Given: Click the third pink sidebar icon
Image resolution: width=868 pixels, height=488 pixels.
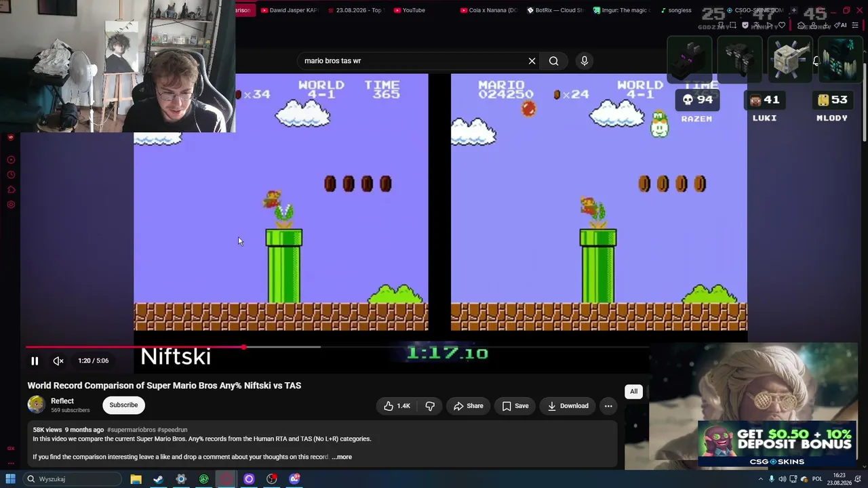Looking at the screenshot, I should [11, 190].
